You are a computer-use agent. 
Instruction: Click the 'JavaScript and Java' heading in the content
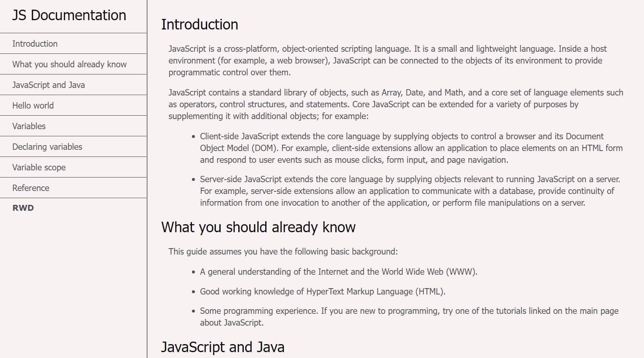coord(223,347)
